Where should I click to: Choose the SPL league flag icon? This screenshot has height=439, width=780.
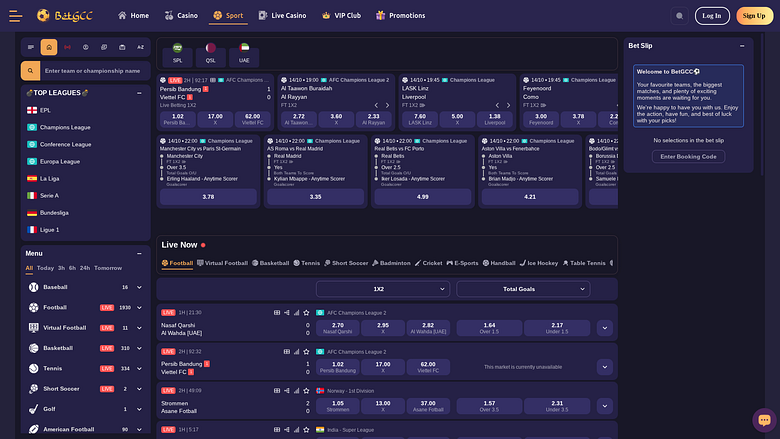[x=178, y=53]
